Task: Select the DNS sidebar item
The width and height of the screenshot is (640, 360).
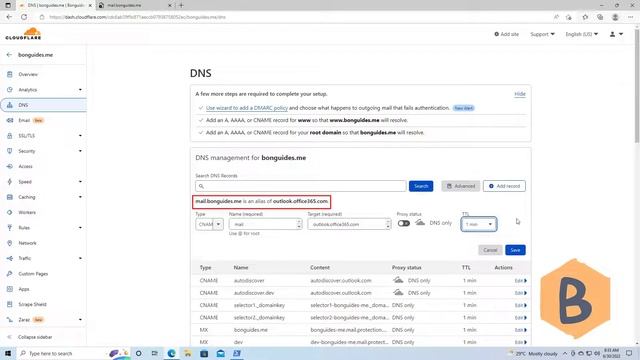Action: click(x=44, y=105)
